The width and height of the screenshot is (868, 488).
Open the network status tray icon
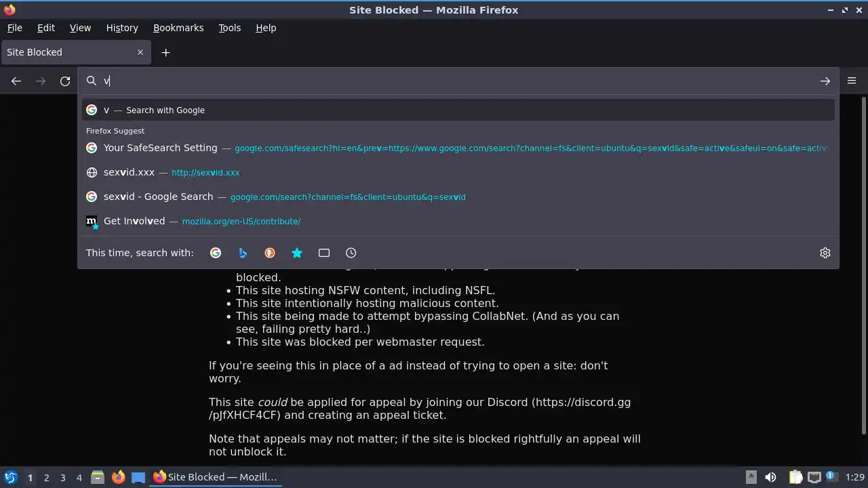point(814,477)
